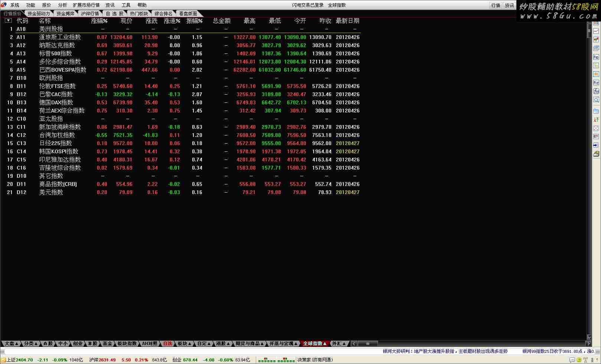Select the 巴西BOVESPA指数 row
The image size is (601, 364).
(180, 70)
